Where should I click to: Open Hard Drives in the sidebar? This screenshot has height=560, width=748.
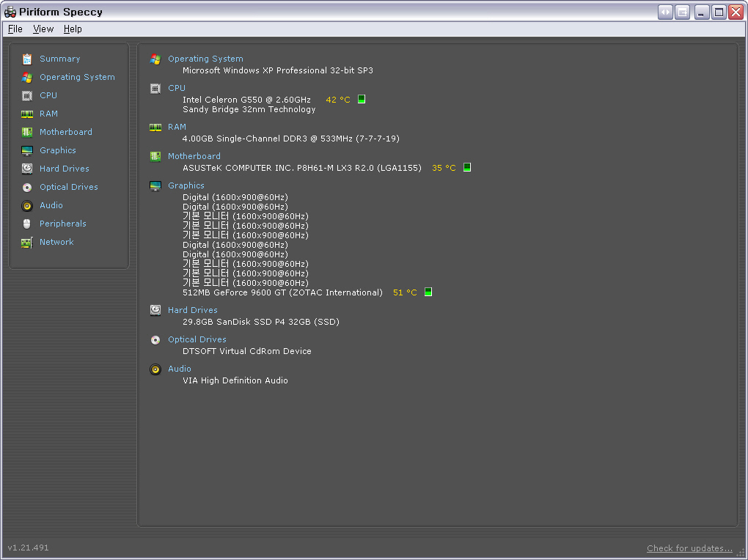(x=65, y=169)
